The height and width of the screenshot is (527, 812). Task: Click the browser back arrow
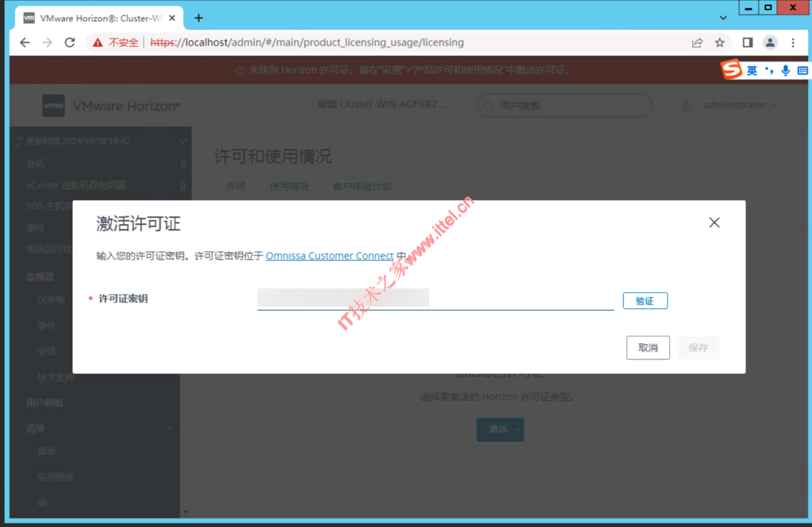tap(25, 43)
